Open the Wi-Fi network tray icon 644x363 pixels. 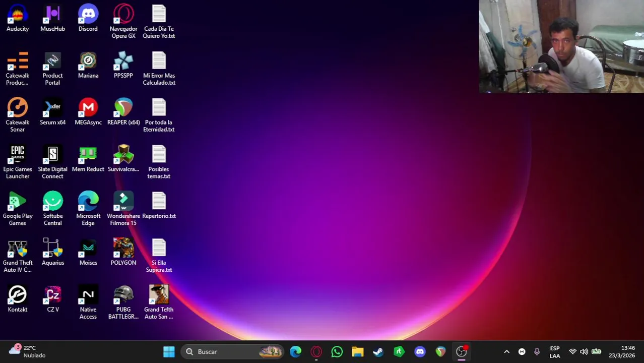point(572,351)
